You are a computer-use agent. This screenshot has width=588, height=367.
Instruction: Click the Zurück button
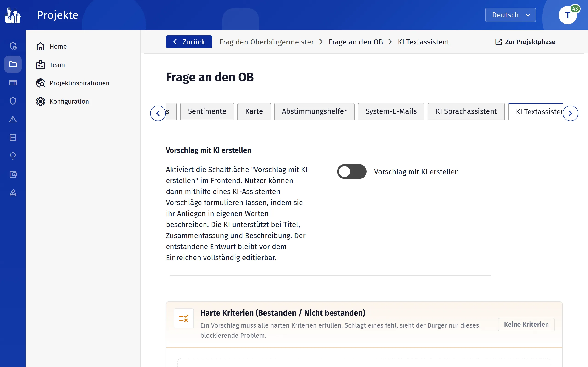coord(189,42)
